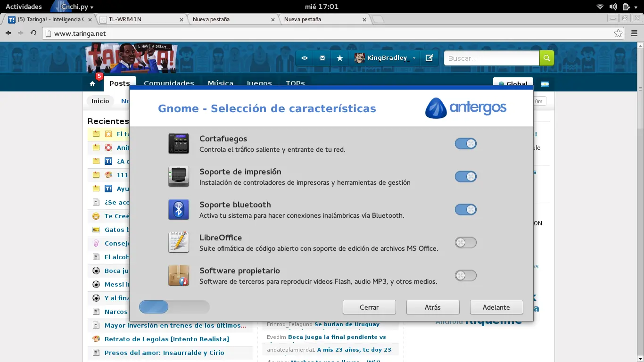
Task: Click the antergos logo in the installer
Action: click(x=466, y=108)
